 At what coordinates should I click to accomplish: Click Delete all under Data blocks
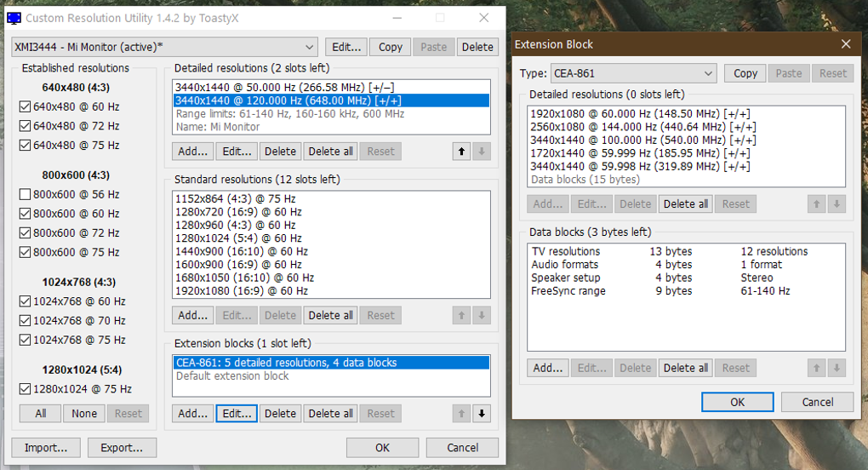685,368
